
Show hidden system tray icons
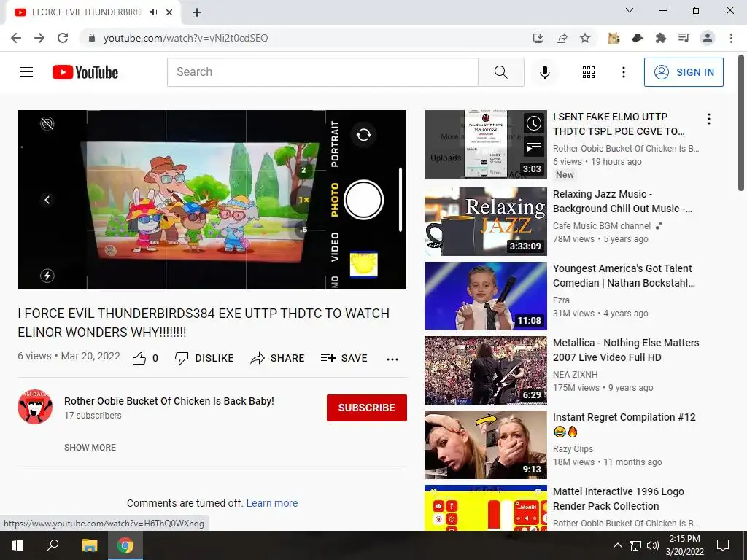(x=617, y=545)
